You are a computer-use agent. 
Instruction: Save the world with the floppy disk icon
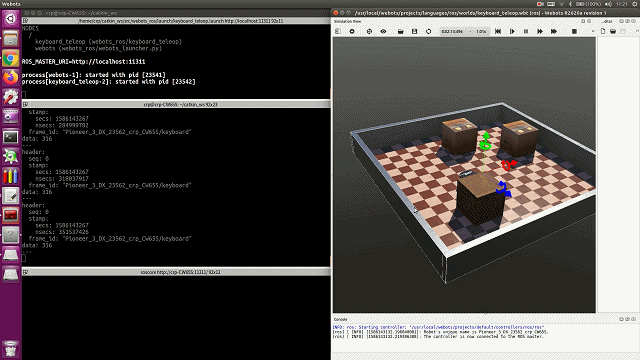[415, 31]
